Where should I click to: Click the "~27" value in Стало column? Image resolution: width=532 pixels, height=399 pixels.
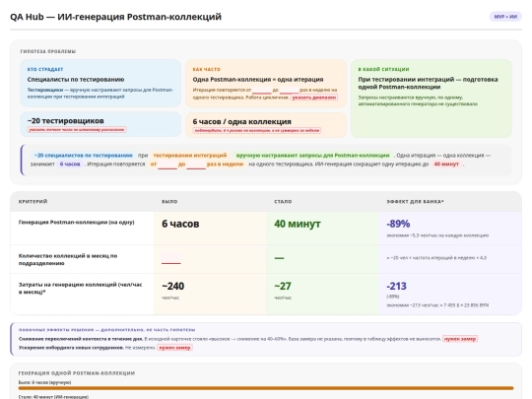283,286
